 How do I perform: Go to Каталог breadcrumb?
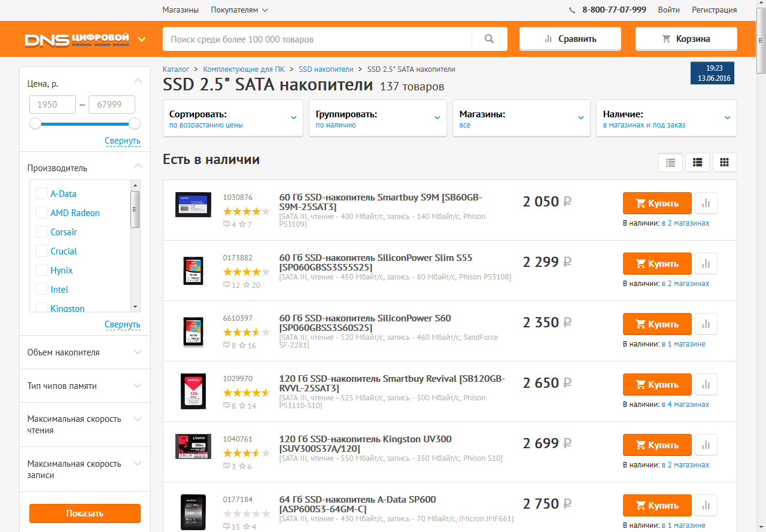point(176,69)
